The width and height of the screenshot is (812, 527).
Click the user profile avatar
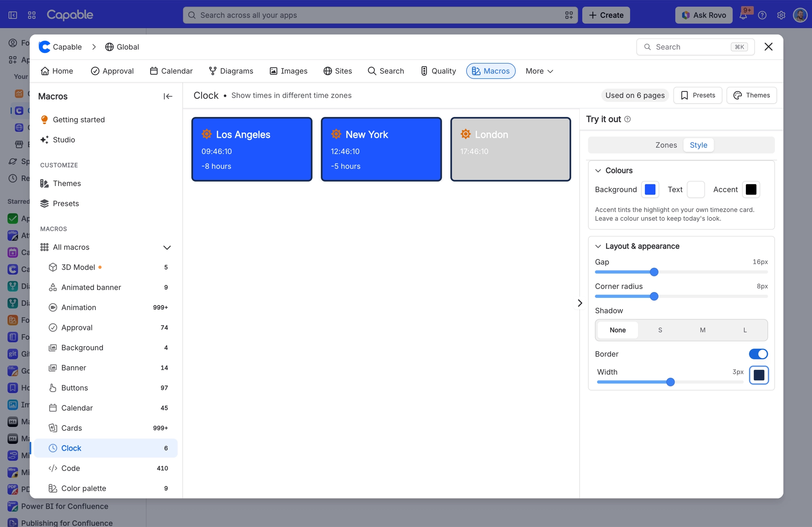click(800, 15)
